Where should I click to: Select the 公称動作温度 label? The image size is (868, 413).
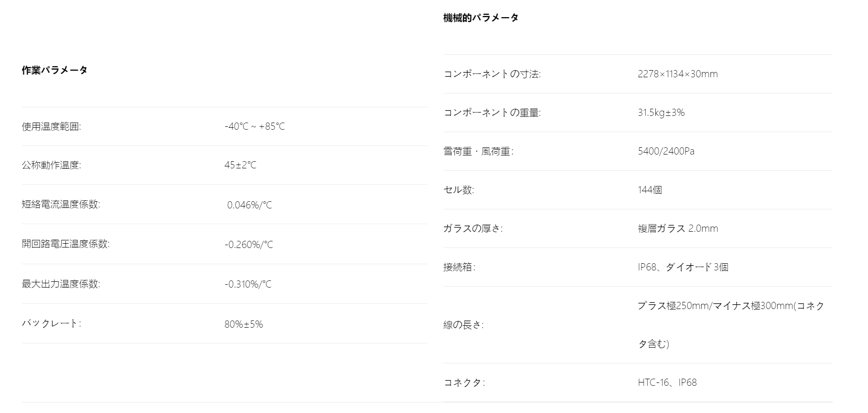click(x=51, y=165)
